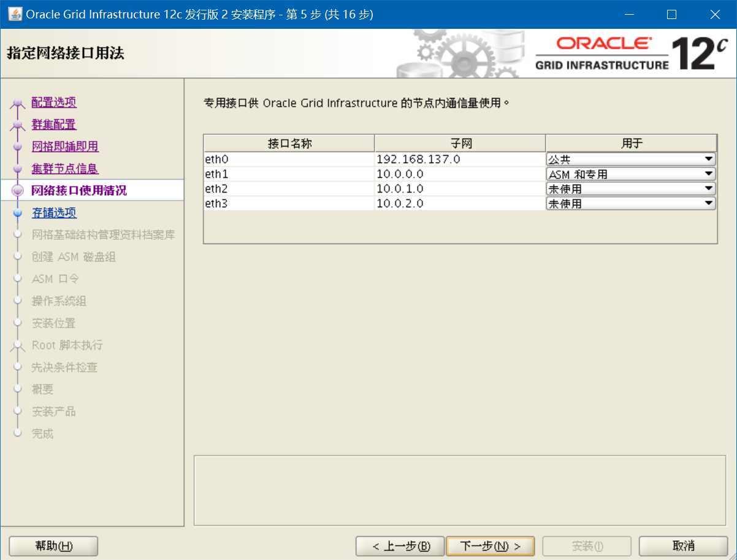Select the eth2 interface name cell

point(289,189)
